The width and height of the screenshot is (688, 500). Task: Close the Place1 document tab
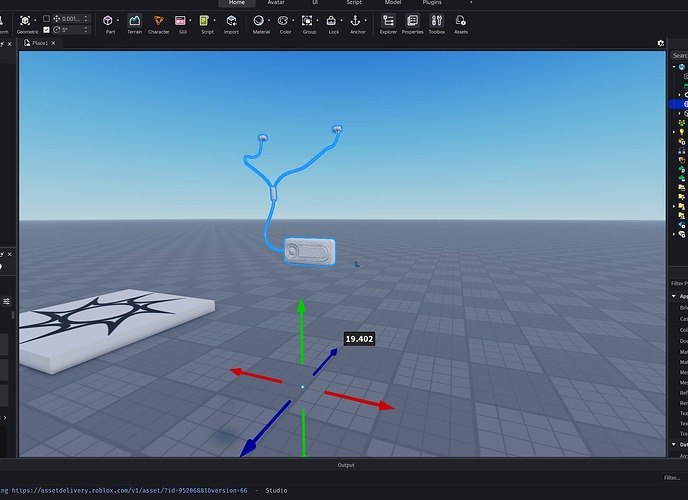(x=53, y=43)
